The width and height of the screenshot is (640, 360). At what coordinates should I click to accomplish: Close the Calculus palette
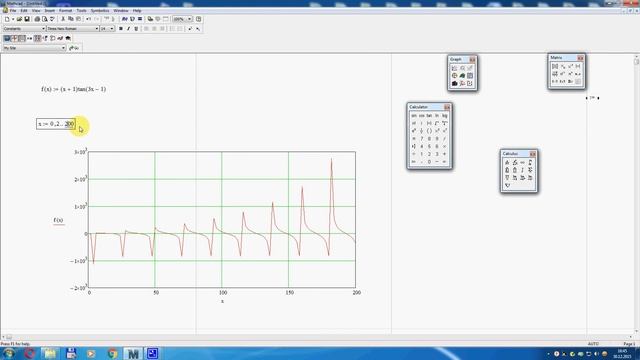click(533, 154)
